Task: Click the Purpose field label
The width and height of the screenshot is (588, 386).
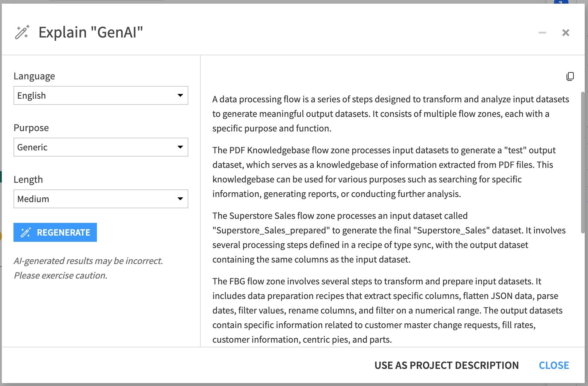Action: point(31,128)
